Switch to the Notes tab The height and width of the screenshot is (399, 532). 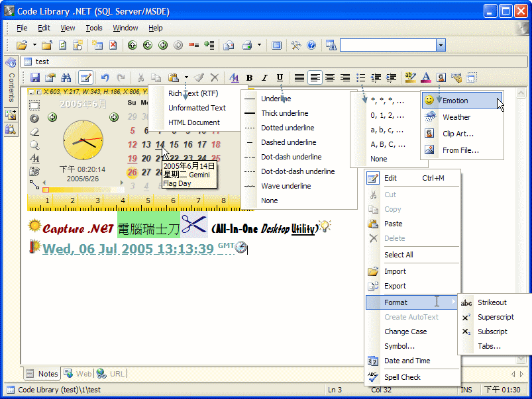click(43, 374)
